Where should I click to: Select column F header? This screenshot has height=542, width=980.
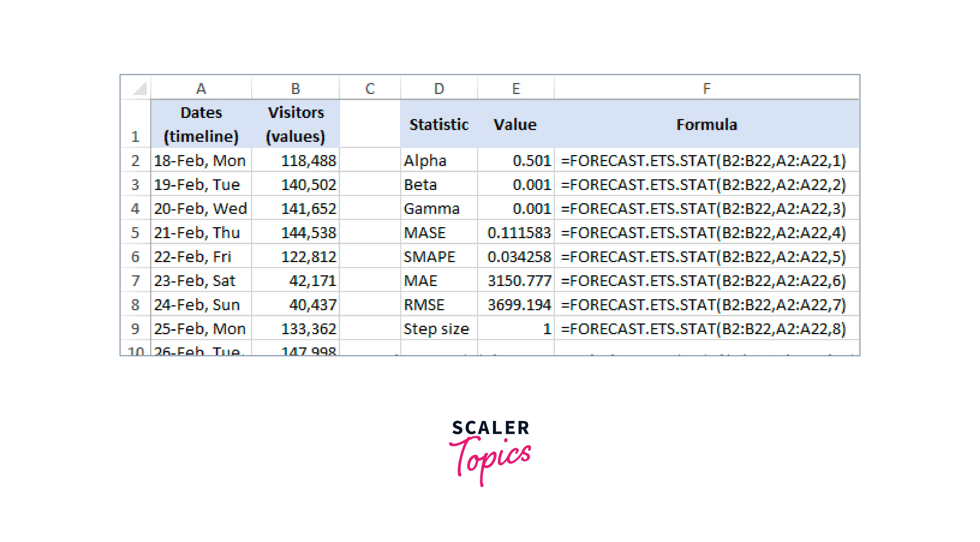pyautogui.click(x=706, y=89)
